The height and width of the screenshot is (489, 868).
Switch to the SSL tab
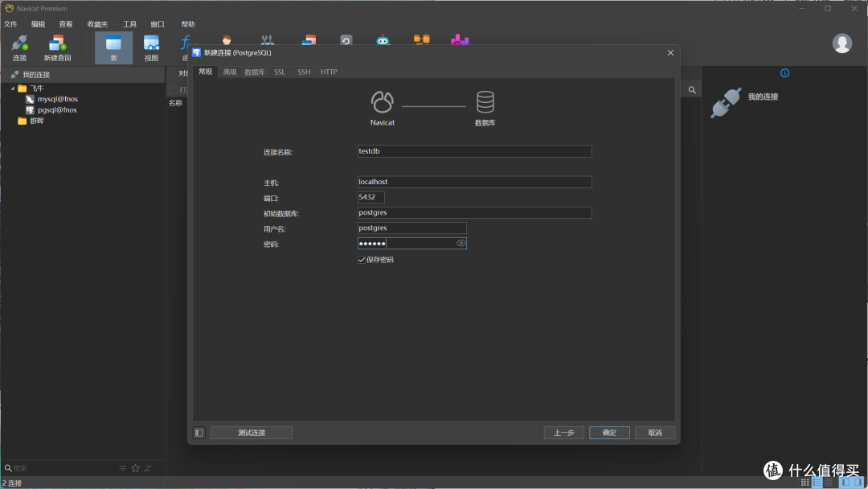pos(280,72)
